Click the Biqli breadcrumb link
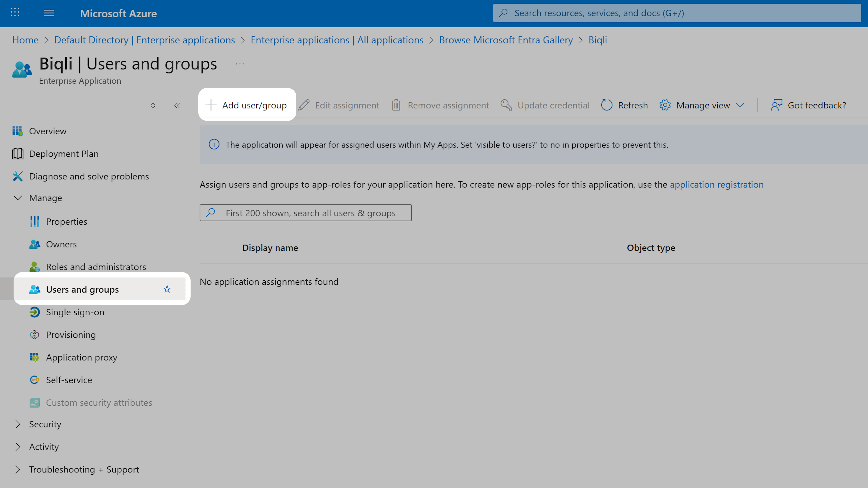This screenshot has height=488, width=868. tap(597, 40)
